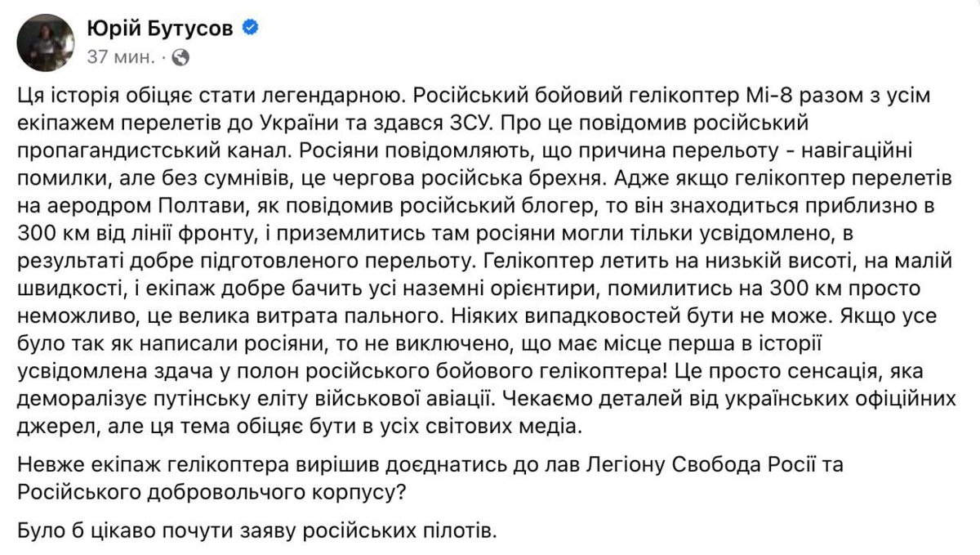This screenshot has width=980, height=555.
Task: Click the globe public privacy icon
Action: pos(181,58)
